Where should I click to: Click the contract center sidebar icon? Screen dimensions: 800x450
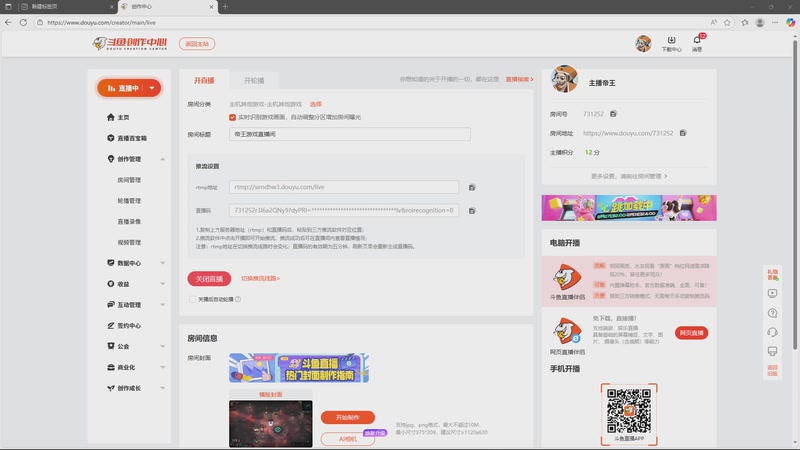click(111, 326)
